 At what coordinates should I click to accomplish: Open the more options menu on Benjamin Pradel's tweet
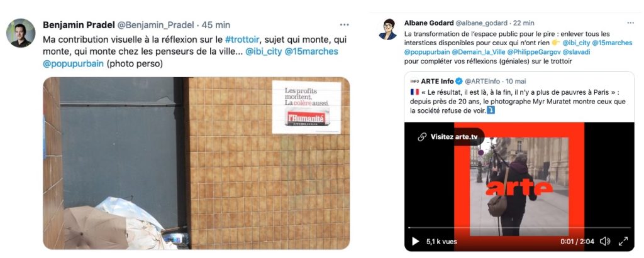pyautogui.click(x=344, y=25)
